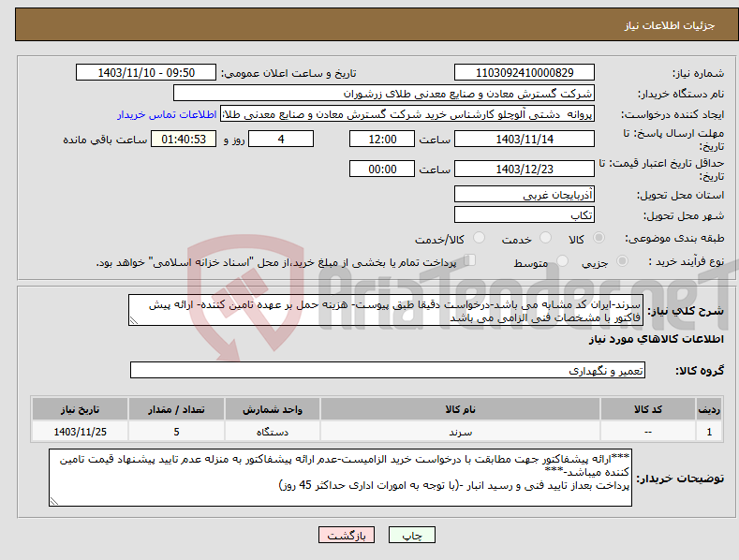Click the buyer organization name field
Image resolution: width=739 pixels, height=560 pixels.
pyautogui.click(x=384, y=94)
